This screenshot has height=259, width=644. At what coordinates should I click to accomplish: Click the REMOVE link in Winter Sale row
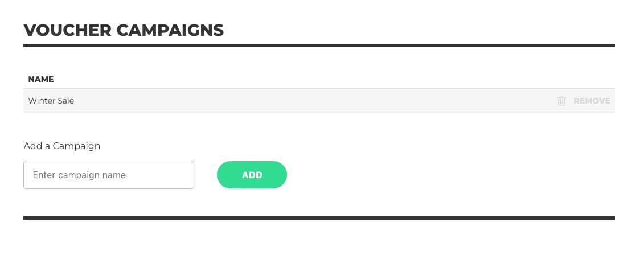(x=592, y=101)
